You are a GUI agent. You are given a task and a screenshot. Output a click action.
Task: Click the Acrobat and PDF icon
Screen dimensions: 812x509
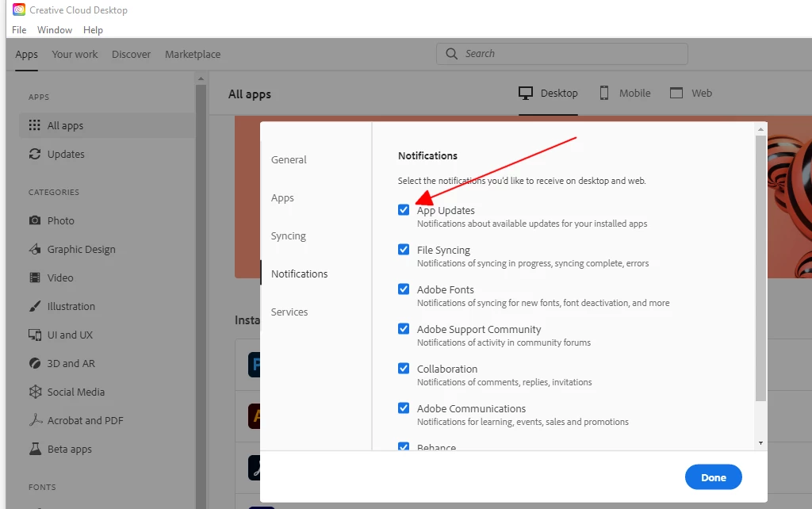(35, 420)
